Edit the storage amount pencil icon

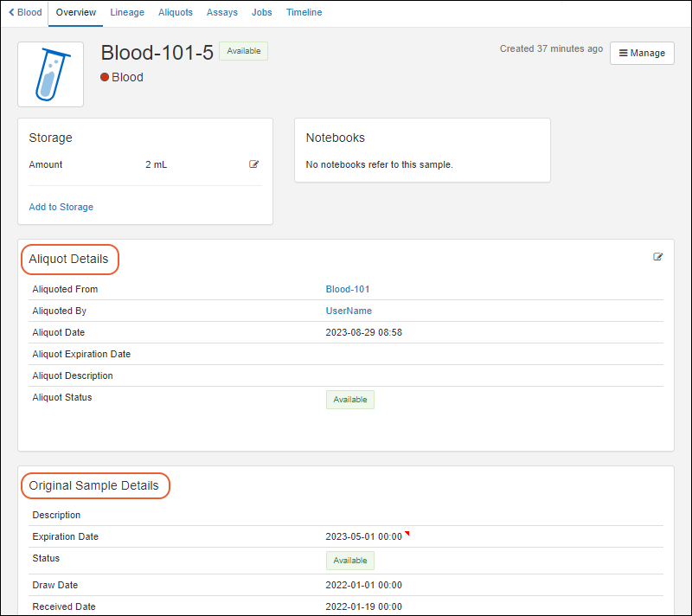coord(253,164)
